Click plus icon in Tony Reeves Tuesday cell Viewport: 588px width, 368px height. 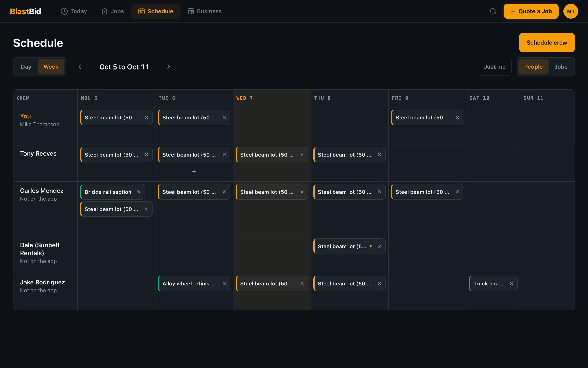click(194, 172)
